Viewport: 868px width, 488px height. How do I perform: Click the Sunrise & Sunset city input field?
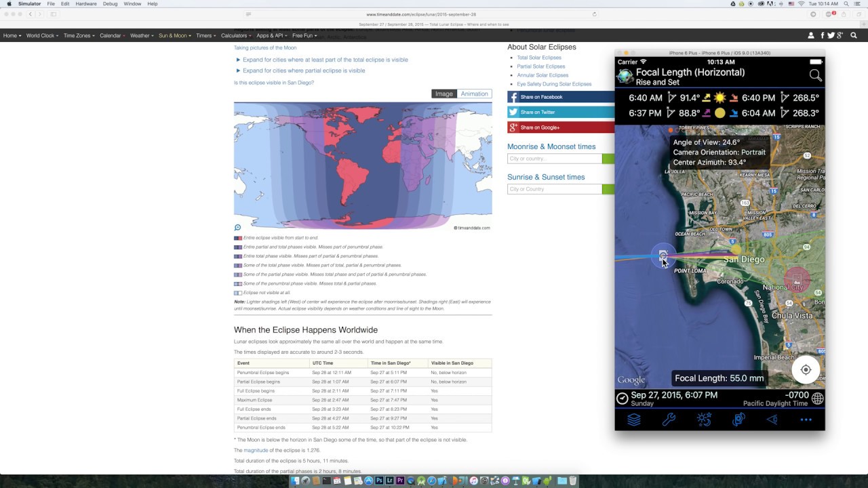[x=554, y=189]
